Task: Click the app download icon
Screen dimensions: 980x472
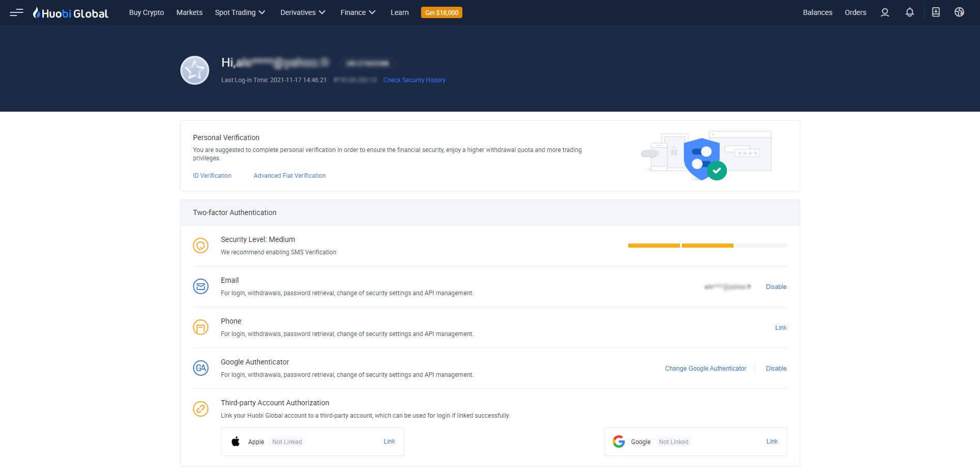Action: [935, 12]
